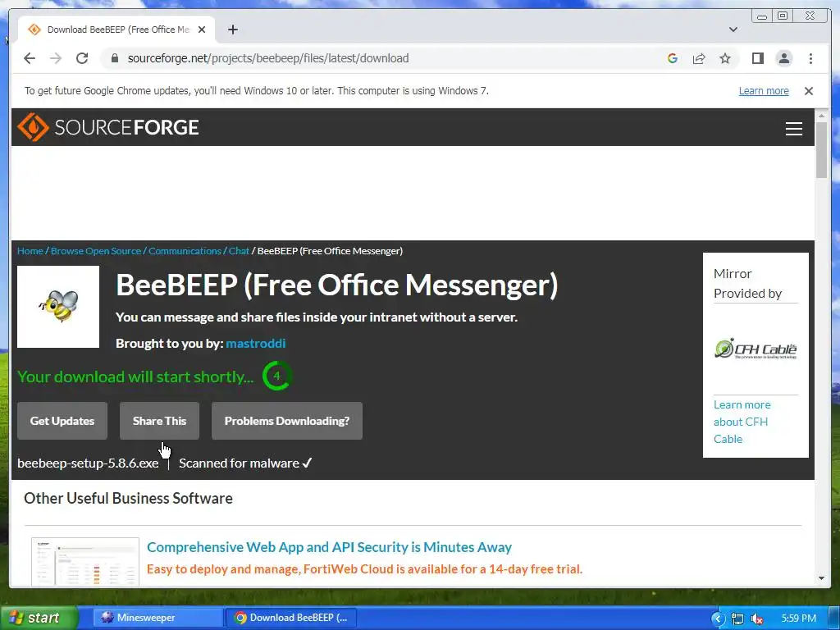
Task: Click the forward navigation arrow
Action: [x=56, y=58]
